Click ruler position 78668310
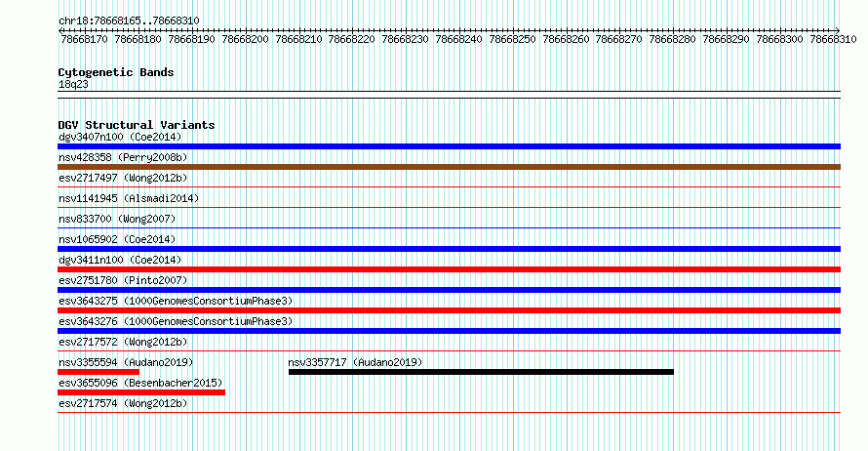 click(x=833, y=40)
